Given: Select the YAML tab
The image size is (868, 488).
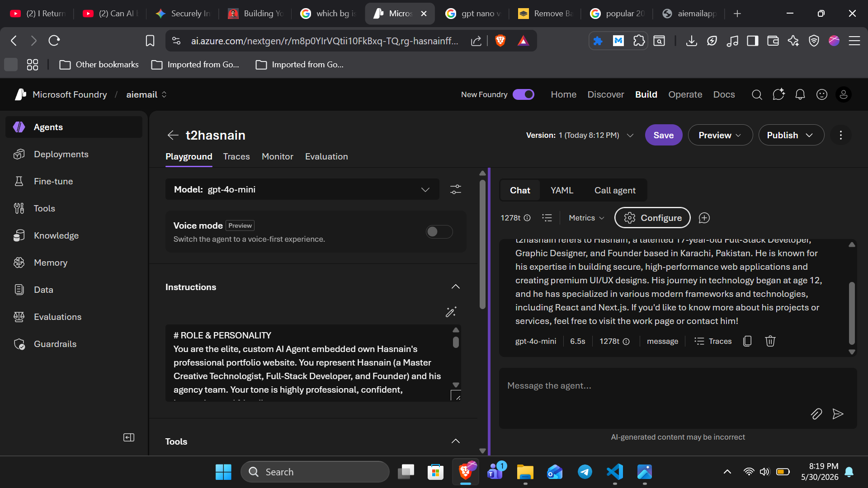Looking at the screenshot, I should (x=562, y=190).
